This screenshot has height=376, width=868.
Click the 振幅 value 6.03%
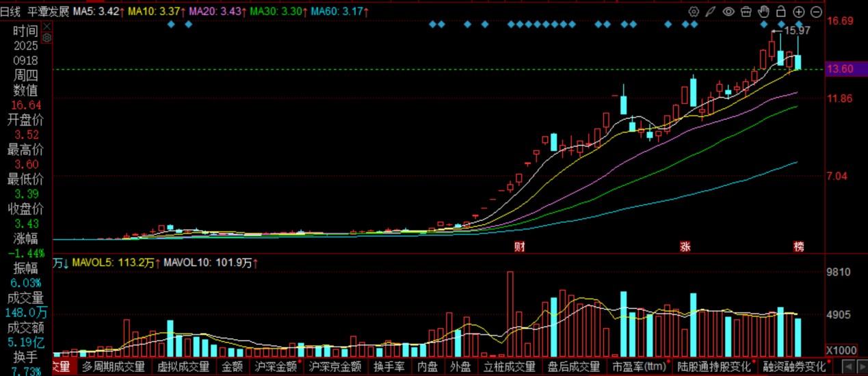26,283
